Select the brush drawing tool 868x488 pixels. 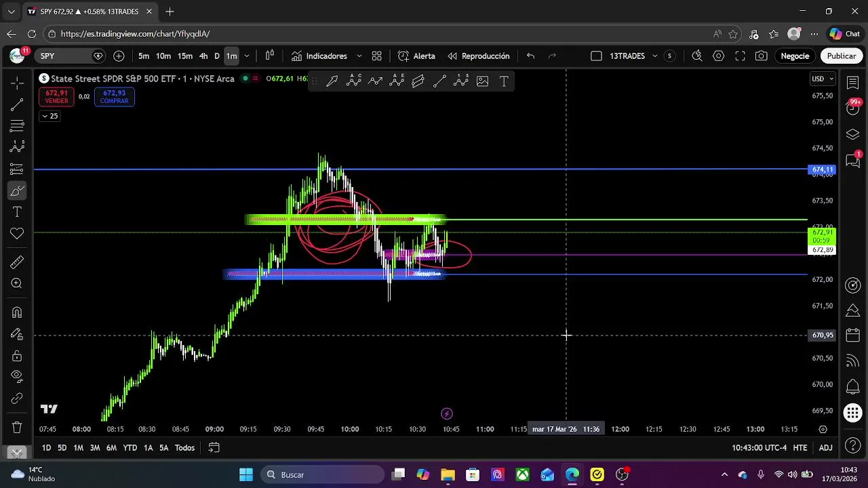(x=17, y=191)
